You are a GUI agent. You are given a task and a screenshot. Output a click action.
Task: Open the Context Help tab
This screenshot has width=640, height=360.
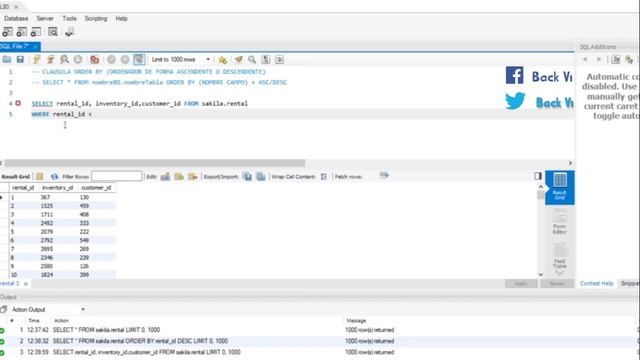(596, 283)
